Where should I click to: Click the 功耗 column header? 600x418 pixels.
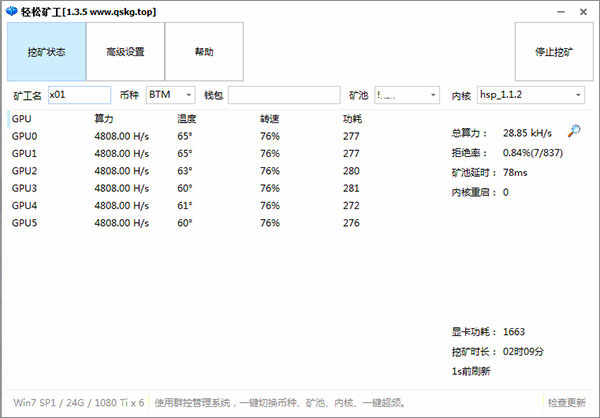pyautogui.click(x=352, y=119)
